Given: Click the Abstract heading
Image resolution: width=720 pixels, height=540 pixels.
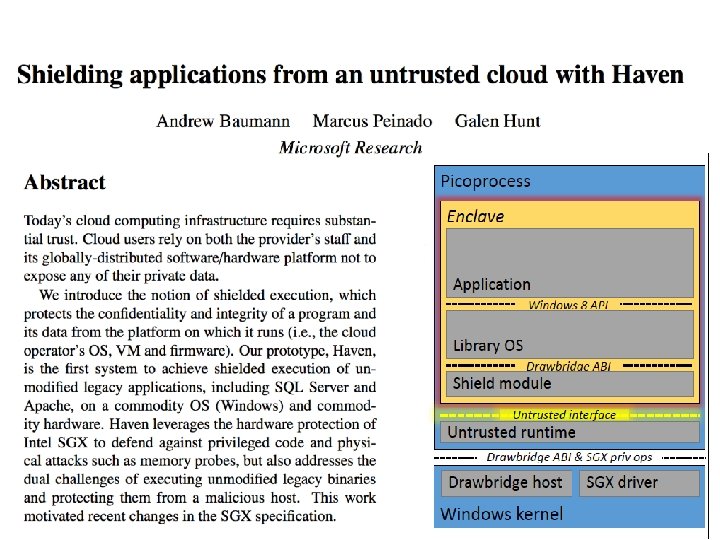Looking at the screenshot, I should [x=65, y=182].
